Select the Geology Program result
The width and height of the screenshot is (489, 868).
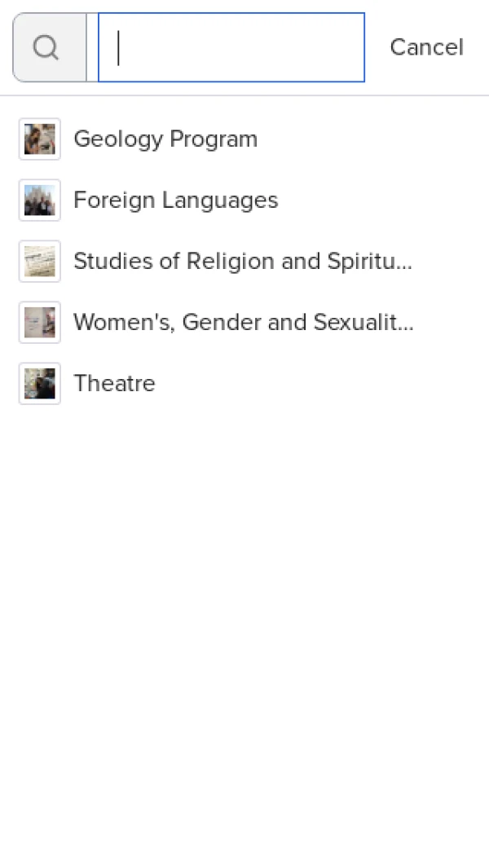[165, 139]
